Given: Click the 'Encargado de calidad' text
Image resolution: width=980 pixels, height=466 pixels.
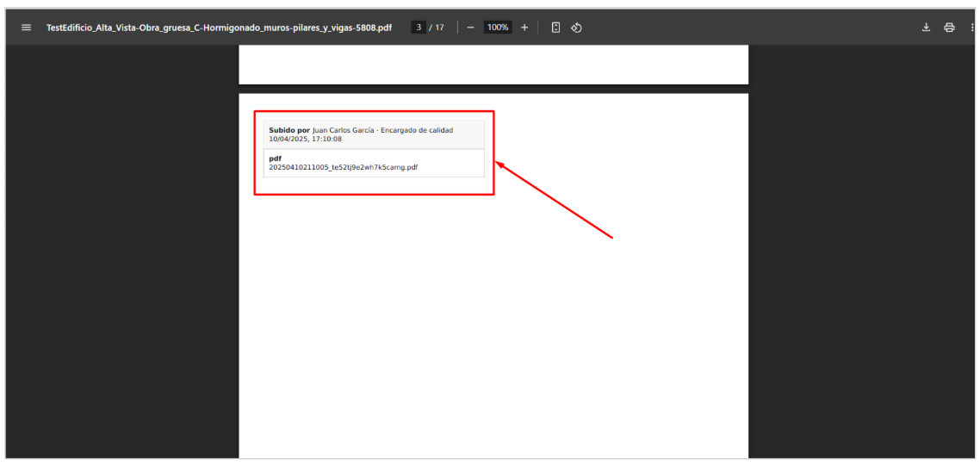Looking at the screenshot, I should 418,130.
